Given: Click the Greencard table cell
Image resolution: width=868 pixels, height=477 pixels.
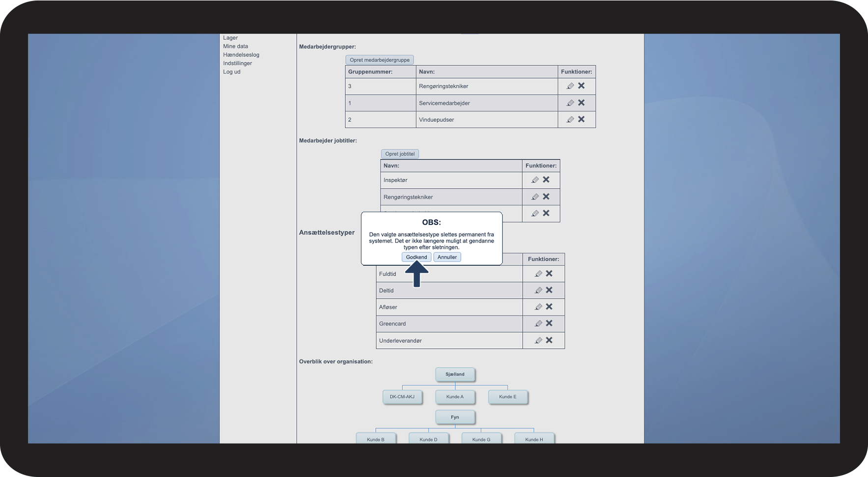Looking at the screenshot, I should click(449, 324).
